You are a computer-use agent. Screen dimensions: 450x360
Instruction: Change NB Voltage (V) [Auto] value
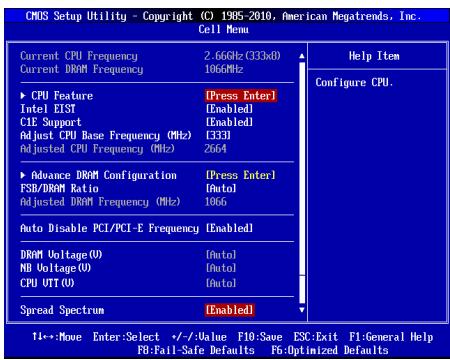[x=221, y=268]
